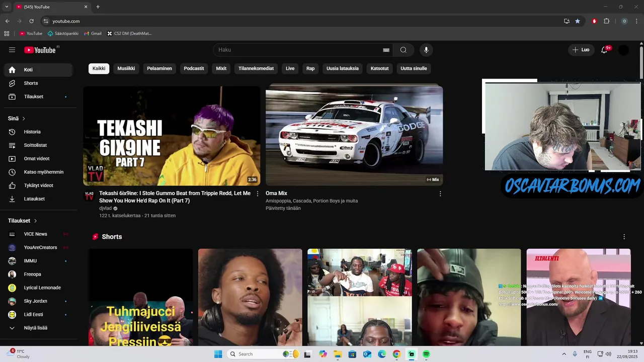Open Historia in sidebar
This screenshot has width=644, height=362.
38,132
